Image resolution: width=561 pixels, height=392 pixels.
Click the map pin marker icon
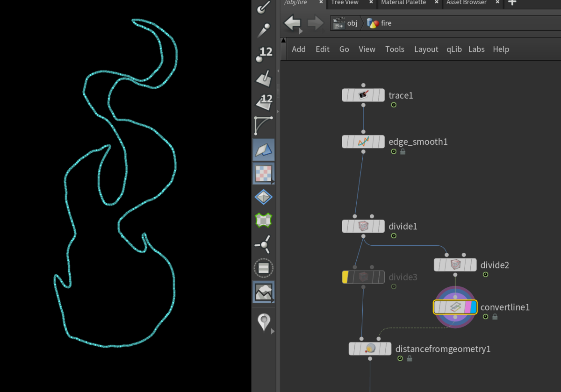pos(264,322)
